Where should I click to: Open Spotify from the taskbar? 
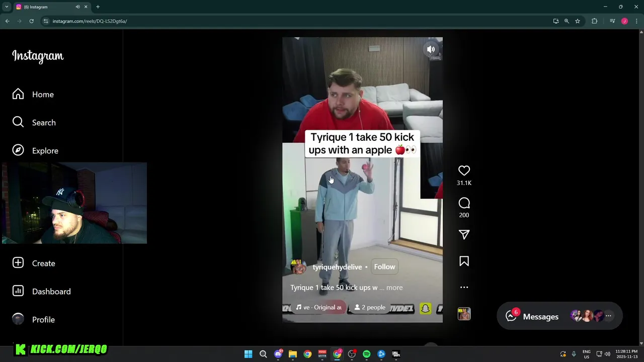coord(367,354)
